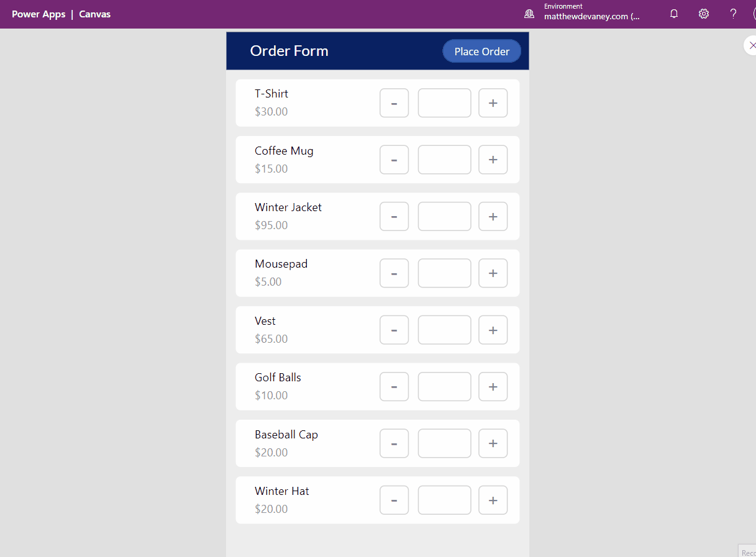Open the help question mark menu
The height and width of the screenshot is (557, 756).
click(733, 13)
